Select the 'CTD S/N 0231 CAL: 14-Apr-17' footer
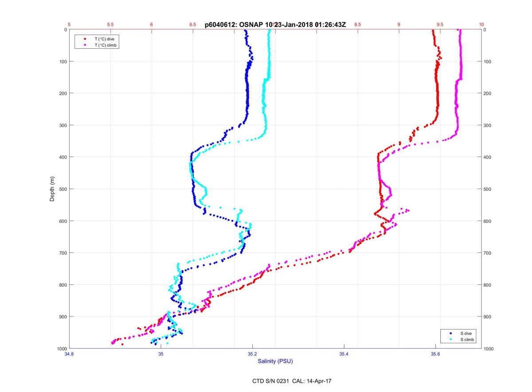532x392 pixels. [x=291, y=380]
